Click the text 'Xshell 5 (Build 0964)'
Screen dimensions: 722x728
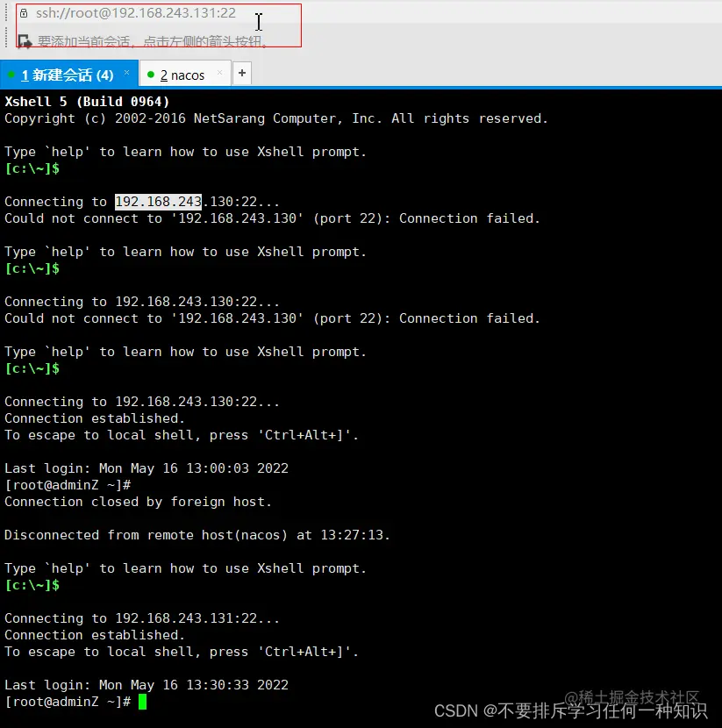tap(88, 102)
